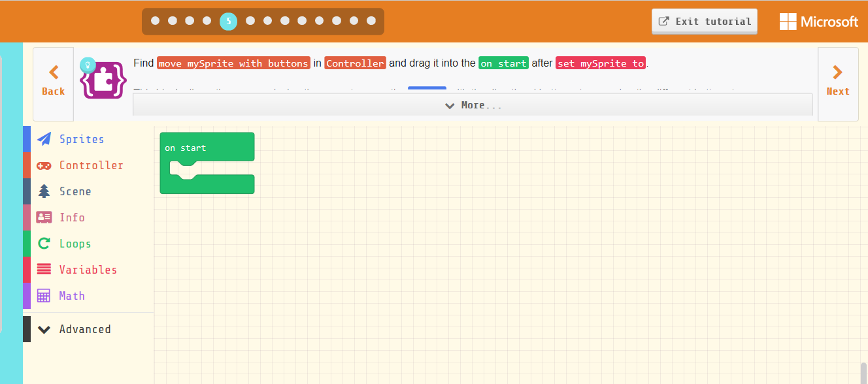Open the Info block category
Image resolution: width=868 pixels, height=384 pixels.
pos(88,217)
